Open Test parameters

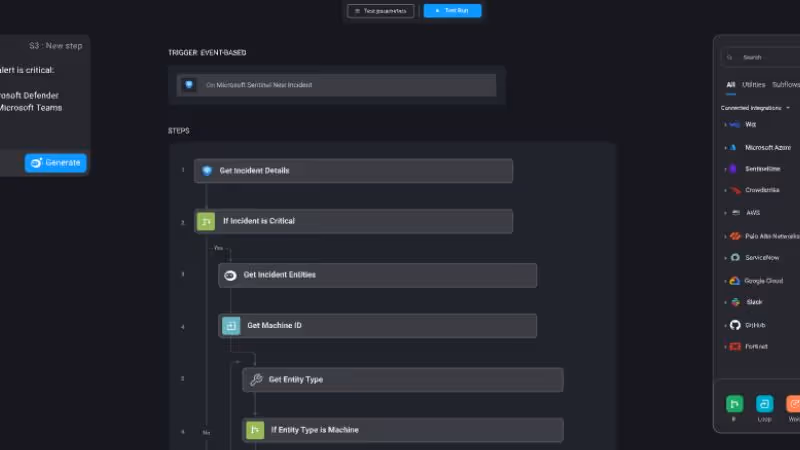[381, 11]
